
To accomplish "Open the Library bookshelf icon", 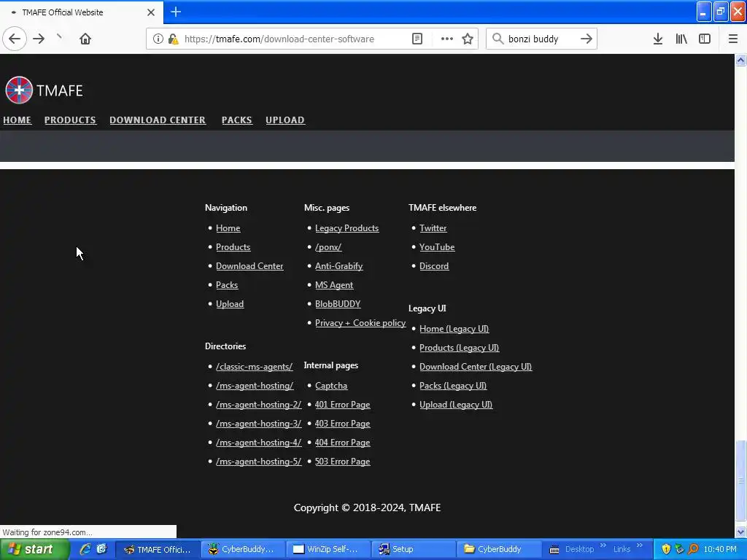I will [x=681, y=39].
